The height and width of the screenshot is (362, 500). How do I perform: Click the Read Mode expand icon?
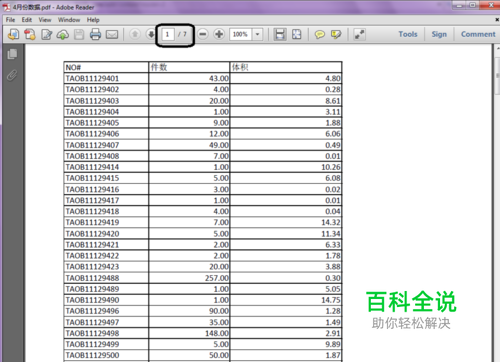coord(359,34)
